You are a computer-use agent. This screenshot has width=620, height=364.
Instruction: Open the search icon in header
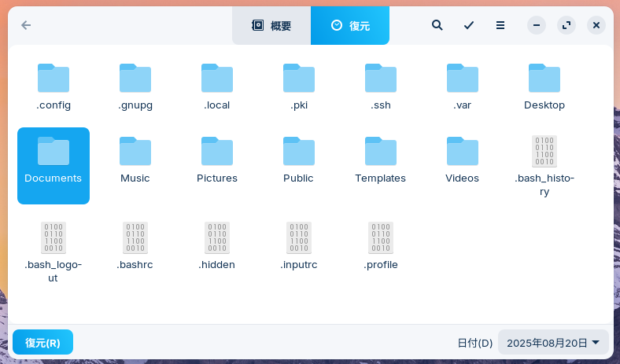pyautogui.click(x=437, y=25)
